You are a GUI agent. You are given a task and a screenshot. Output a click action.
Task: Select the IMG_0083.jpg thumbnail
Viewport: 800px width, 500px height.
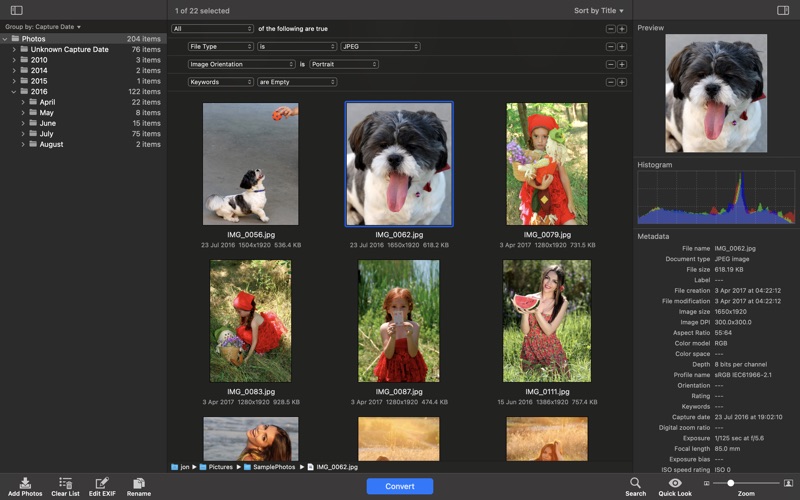tap(251, 321)
